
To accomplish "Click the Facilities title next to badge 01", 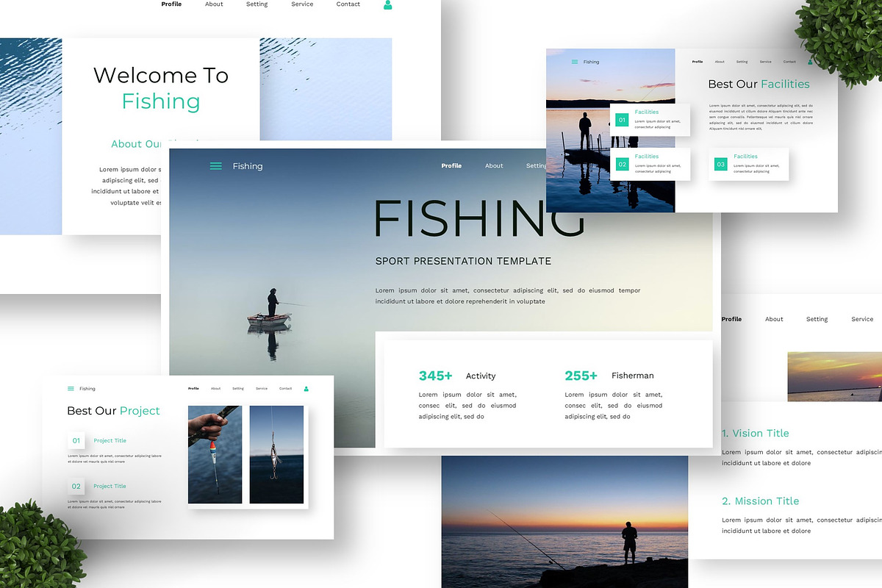I will (647, 112).
